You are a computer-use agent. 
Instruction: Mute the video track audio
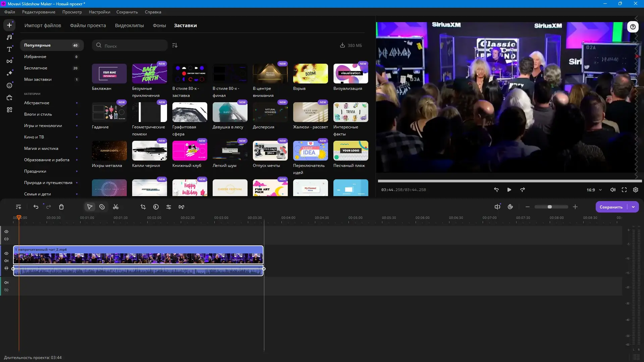pos(6,261)
